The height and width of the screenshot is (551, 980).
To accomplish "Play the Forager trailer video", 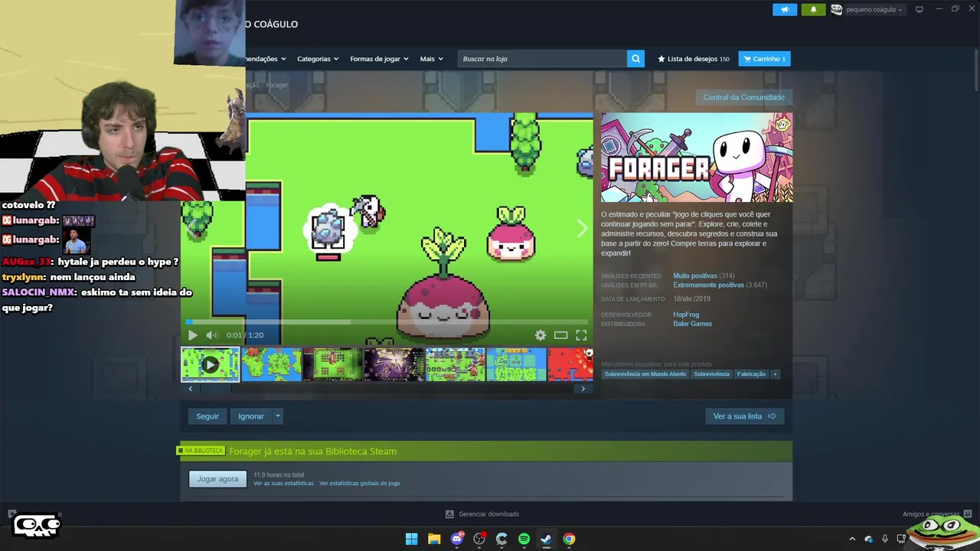I will tap(192, 335).
